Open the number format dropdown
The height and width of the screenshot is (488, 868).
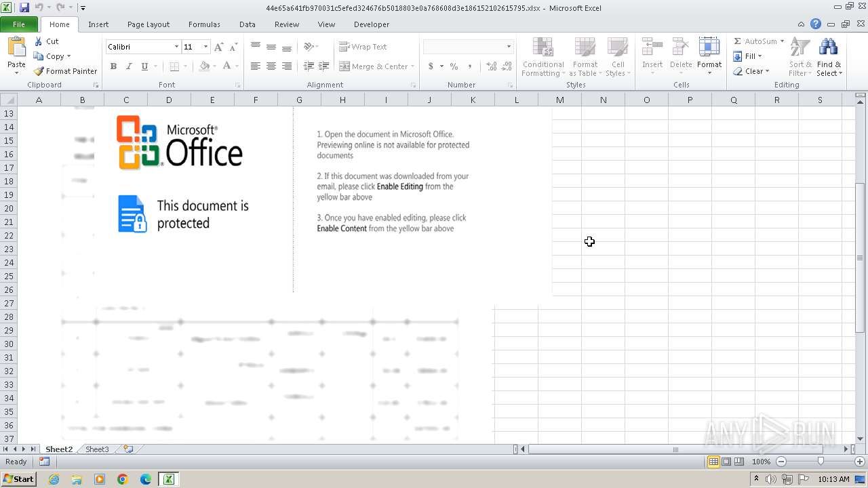point(509,47)
